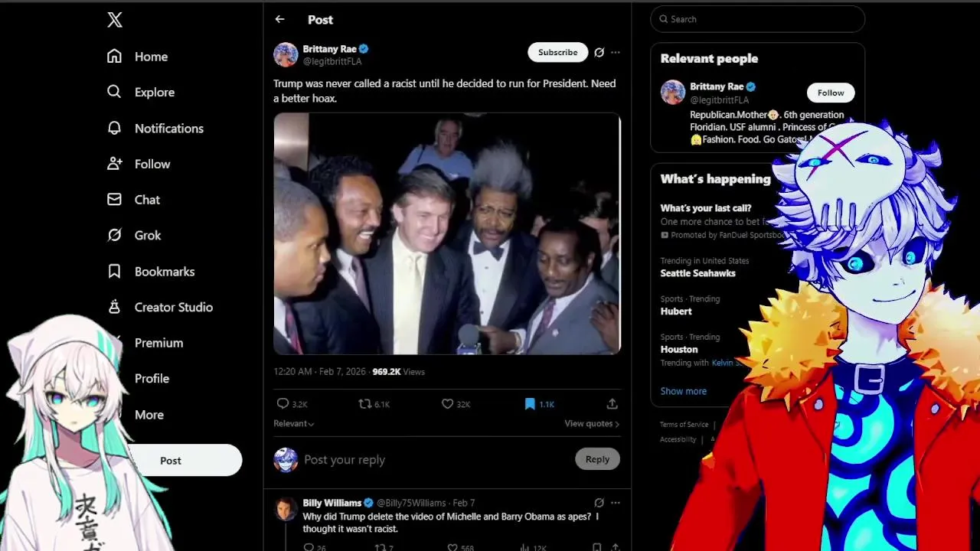Image resolution: width=980 pixels, height=551 pixels.
Task: Open More menu in sidebar
Action: (x=149, y=414)
